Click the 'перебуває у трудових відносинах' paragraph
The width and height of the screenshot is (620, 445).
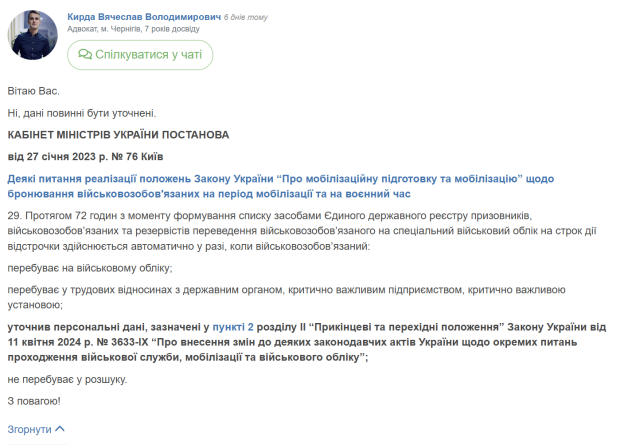tap(286, 297)
